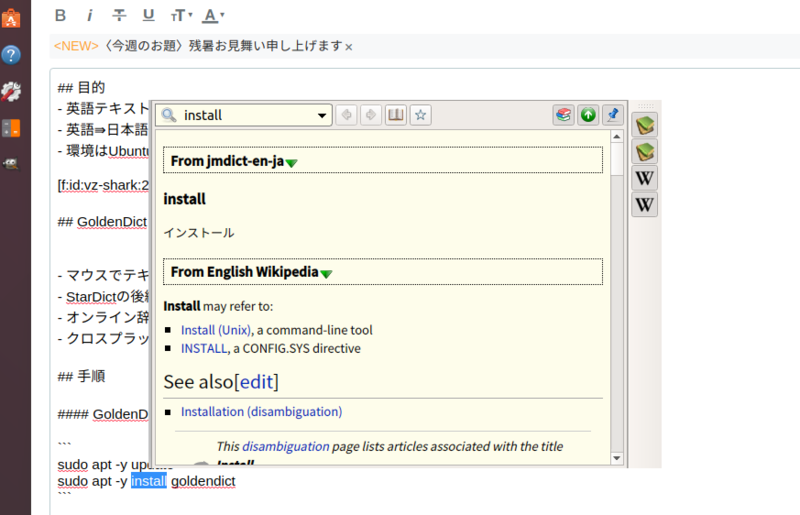Click the open book pronounce icon

click(x=395, y=115)
